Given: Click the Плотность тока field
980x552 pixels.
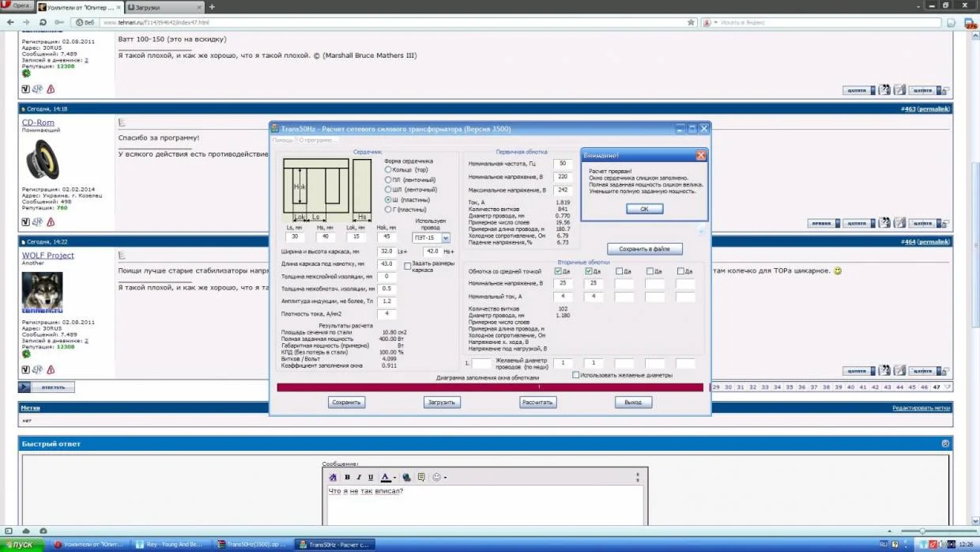Looking at the screenshot, I should (387, 314).
